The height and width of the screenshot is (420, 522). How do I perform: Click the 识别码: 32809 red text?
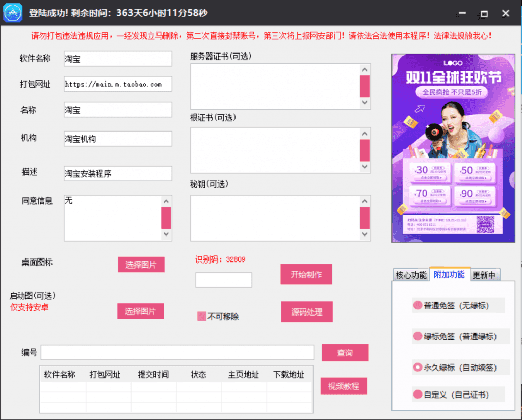pos(220,259)
